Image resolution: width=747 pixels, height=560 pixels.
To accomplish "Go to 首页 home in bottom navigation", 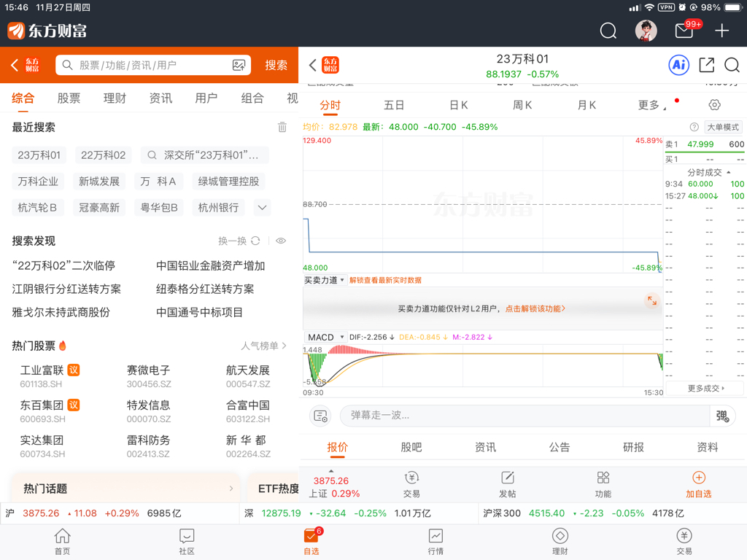I will tap(63, 542).
